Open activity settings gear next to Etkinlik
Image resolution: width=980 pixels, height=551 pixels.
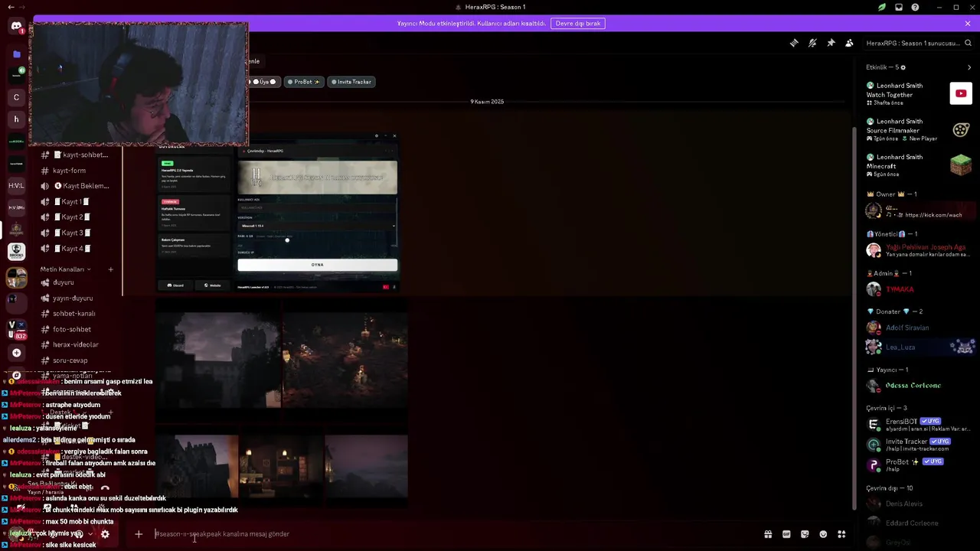pos(903,67)
